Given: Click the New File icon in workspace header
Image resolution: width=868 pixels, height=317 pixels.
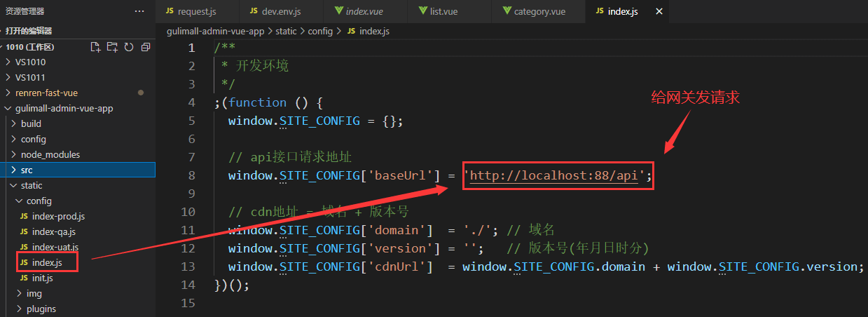Looking at the screenshot, I should pos(96,47).
